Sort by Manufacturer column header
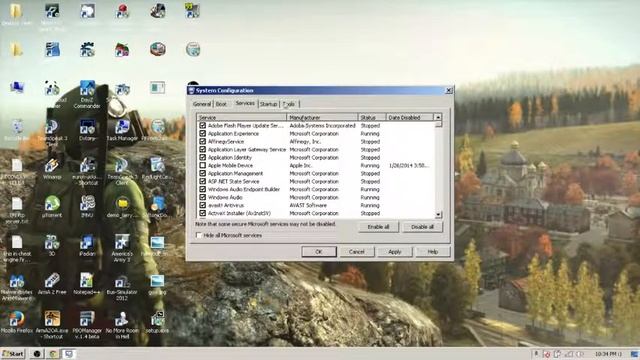This screenshot has width=640, height=360. point(322,118)
